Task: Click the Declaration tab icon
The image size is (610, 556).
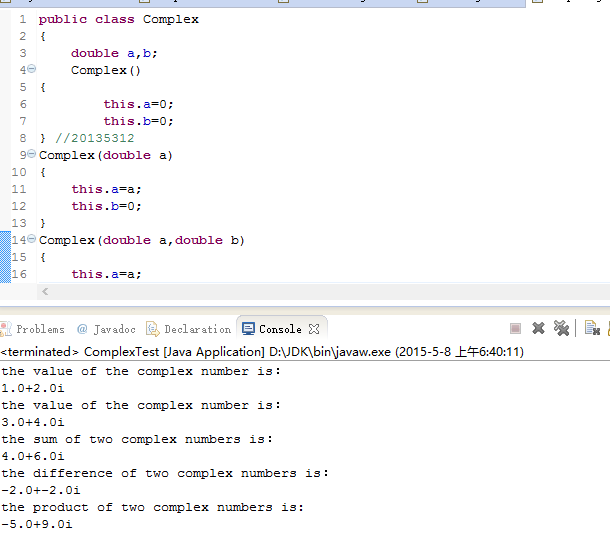Action: click(x=152, y=329)
